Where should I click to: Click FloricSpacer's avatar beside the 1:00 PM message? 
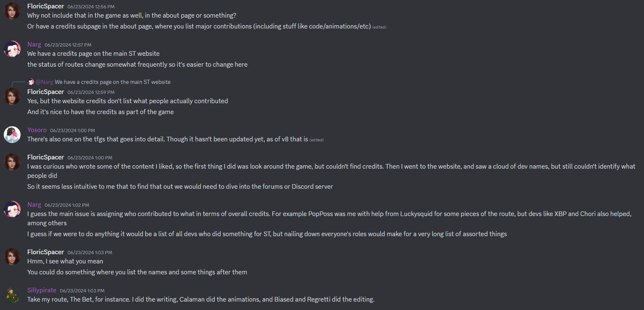point(12,162)
